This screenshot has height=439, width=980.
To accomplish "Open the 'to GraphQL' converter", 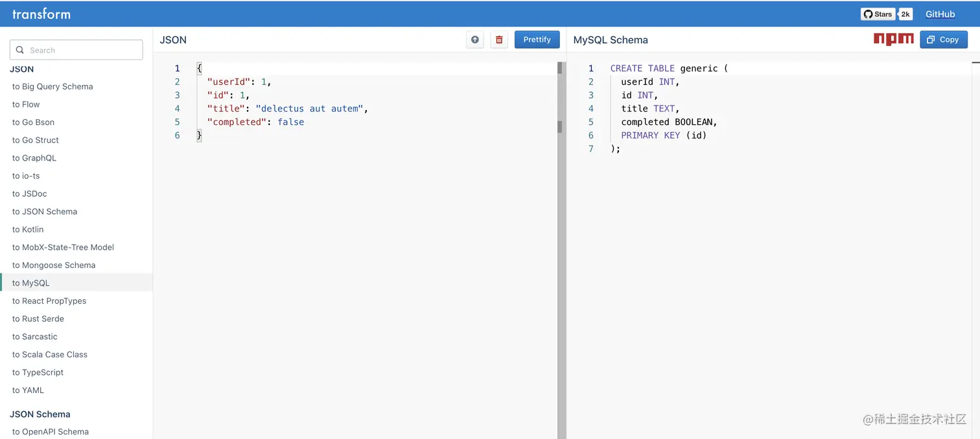I will tap(34, 158).
